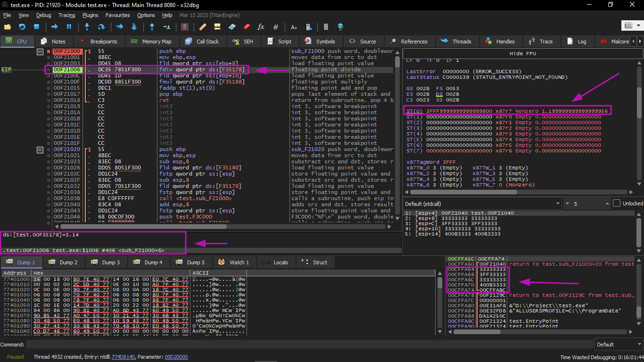The height and width of the screenshot is (362, 644).
Task: Click the patches band-aid icon
Action: 202,27
